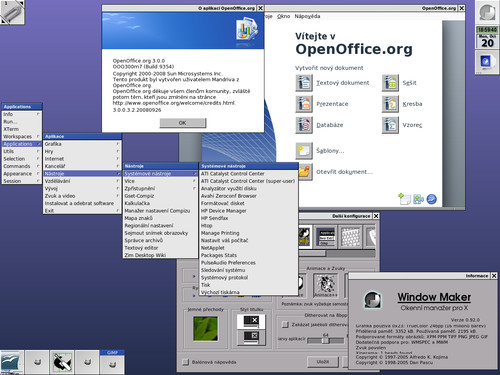Click the configuration icon strip scrollbar

click(x=312, y=253)
